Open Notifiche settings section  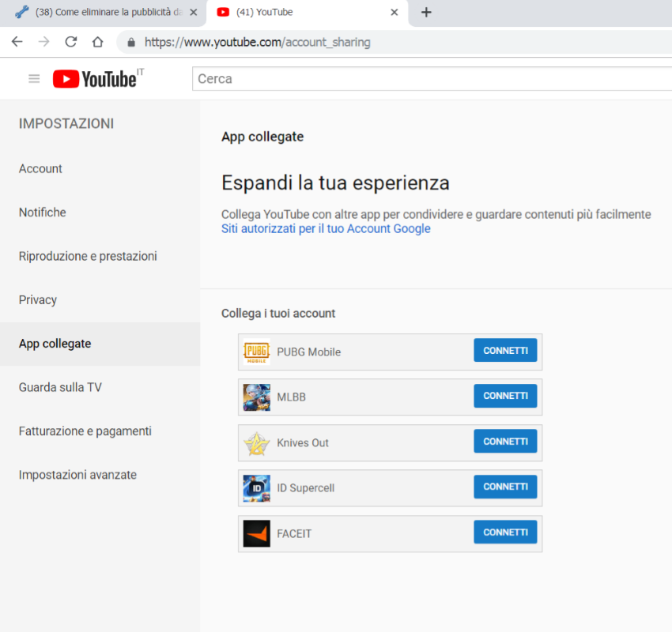(x=43, y=213)
